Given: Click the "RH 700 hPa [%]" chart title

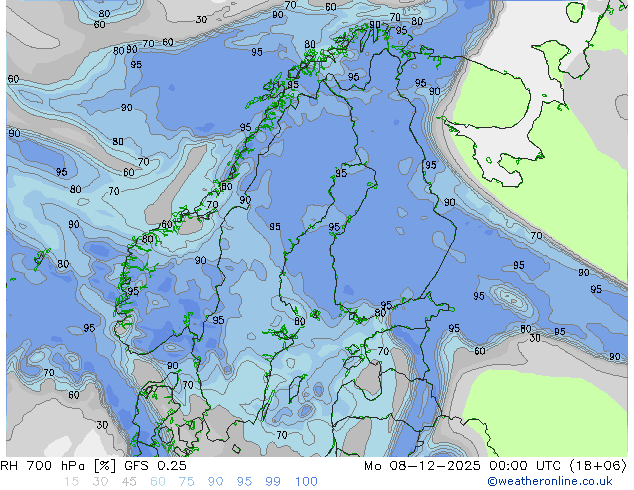Looking at the screenshot, I should (x=58, y=466).
